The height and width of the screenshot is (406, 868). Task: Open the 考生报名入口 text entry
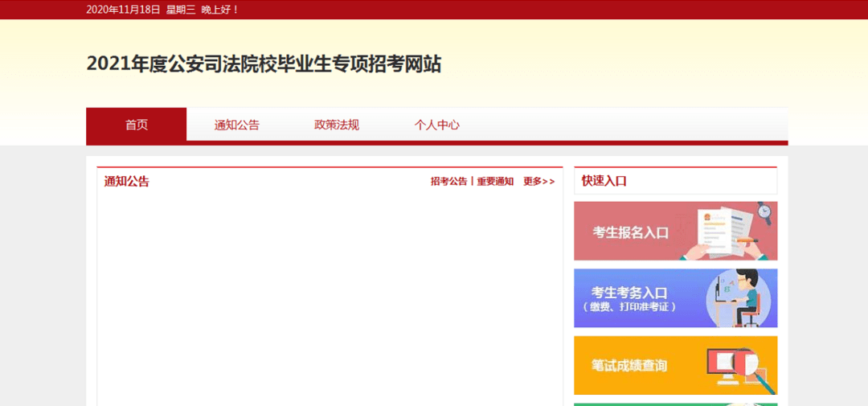click(x=631, y=232)
